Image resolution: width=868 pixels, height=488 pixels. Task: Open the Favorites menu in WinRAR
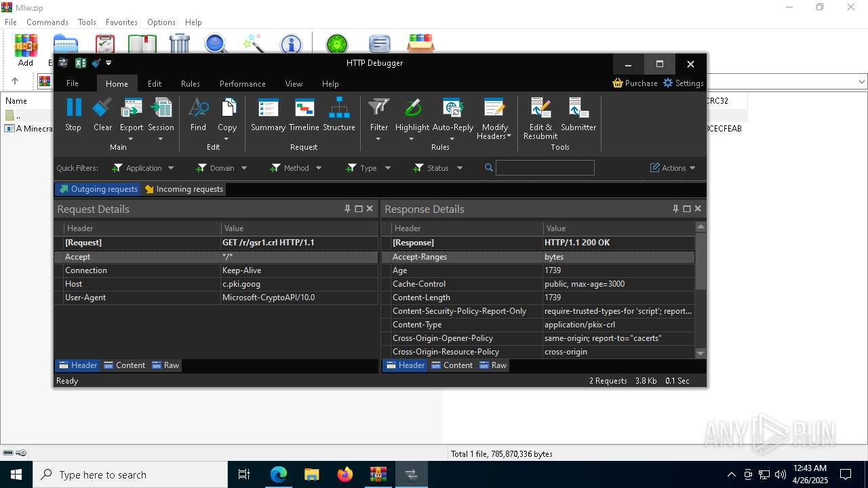pyautogui.click(x=121, y=22)
